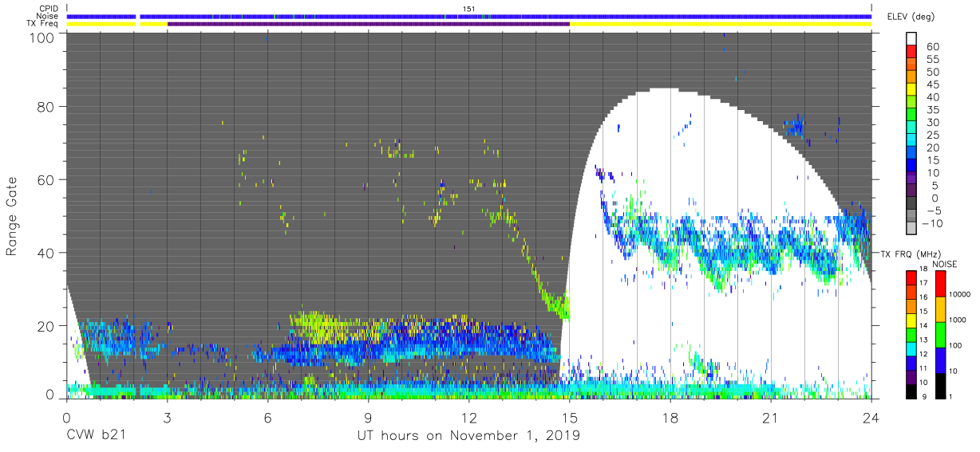Click the 'UT hours on November 1, 2019' axis title

click(x=468, y=436)
